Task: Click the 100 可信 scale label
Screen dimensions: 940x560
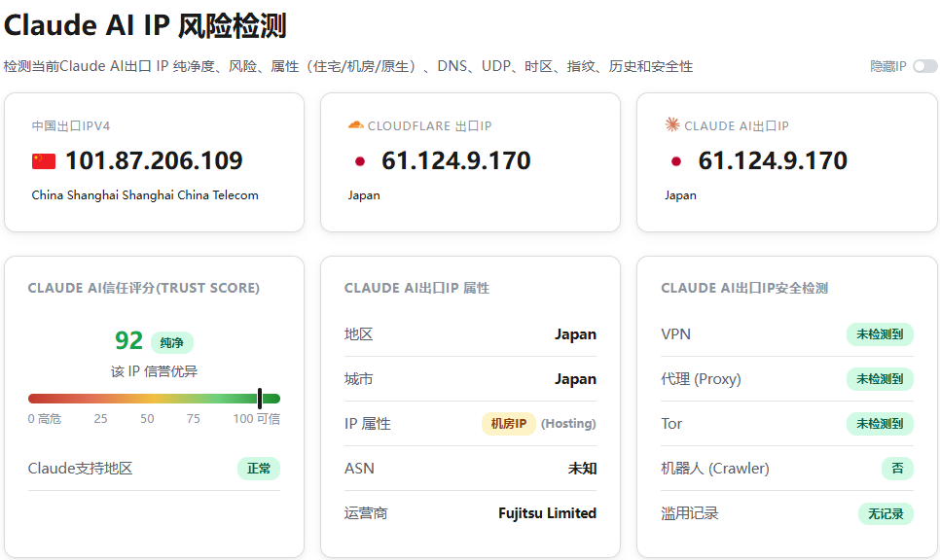Action: [x=257, y=419]
